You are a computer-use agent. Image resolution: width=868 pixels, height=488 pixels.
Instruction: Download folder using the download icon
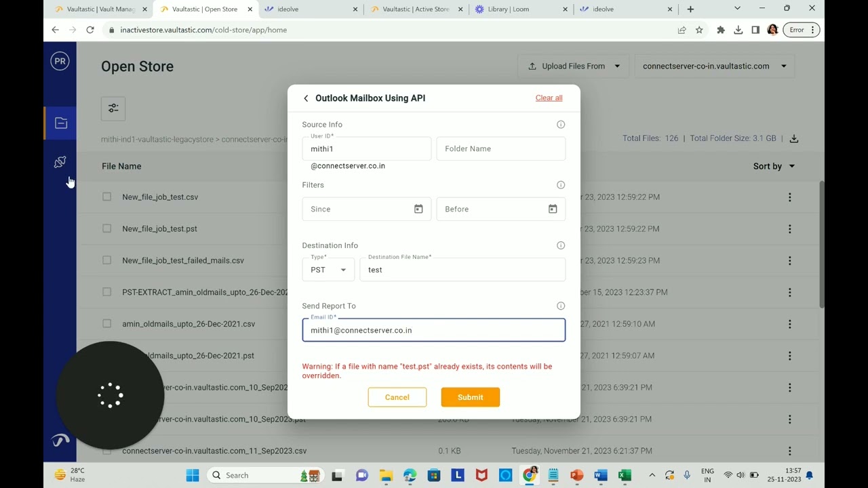pos(794,138)
